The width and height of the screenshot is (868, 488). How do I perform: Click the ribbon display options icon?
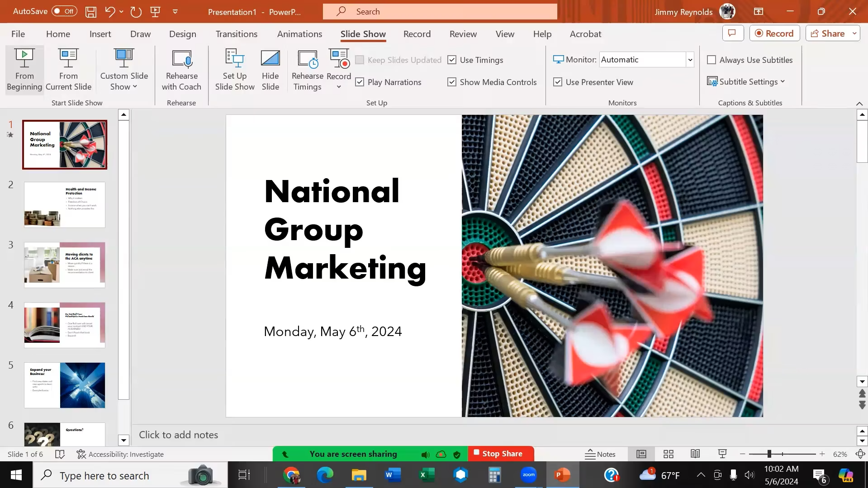pos(759,12)
